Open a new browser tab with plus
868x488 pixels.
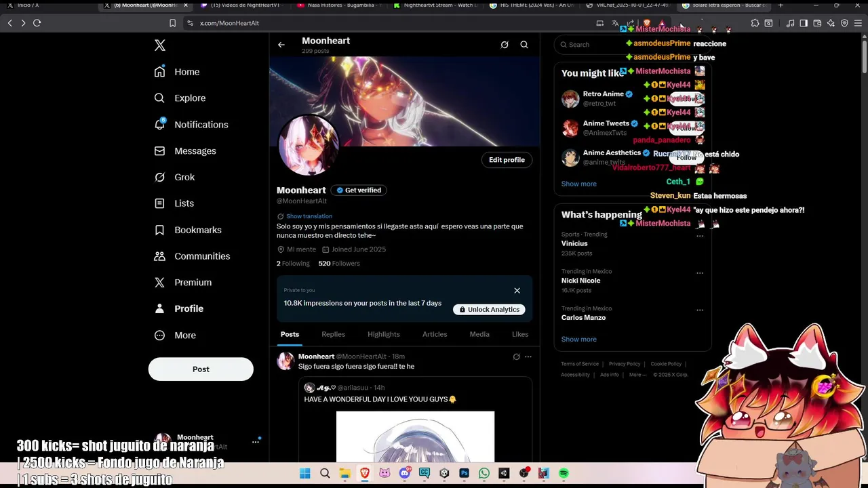coord(781,5)
